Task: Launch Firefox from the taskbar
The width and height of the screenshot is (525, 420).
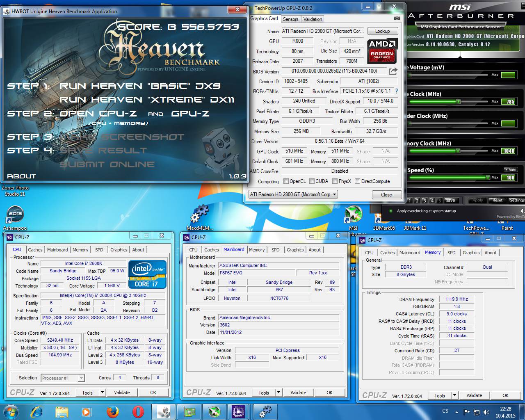Action: [x=112, y=411]
